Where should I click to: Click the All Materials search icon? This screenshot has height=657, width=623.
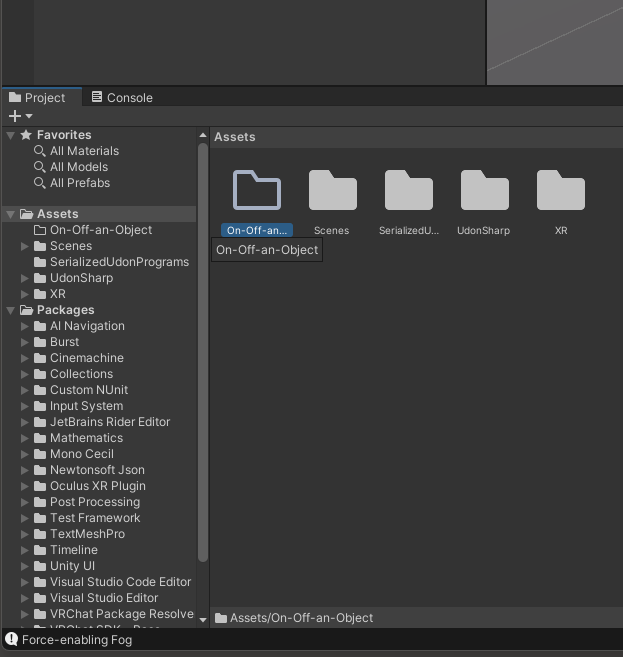(x=40, y=151)
